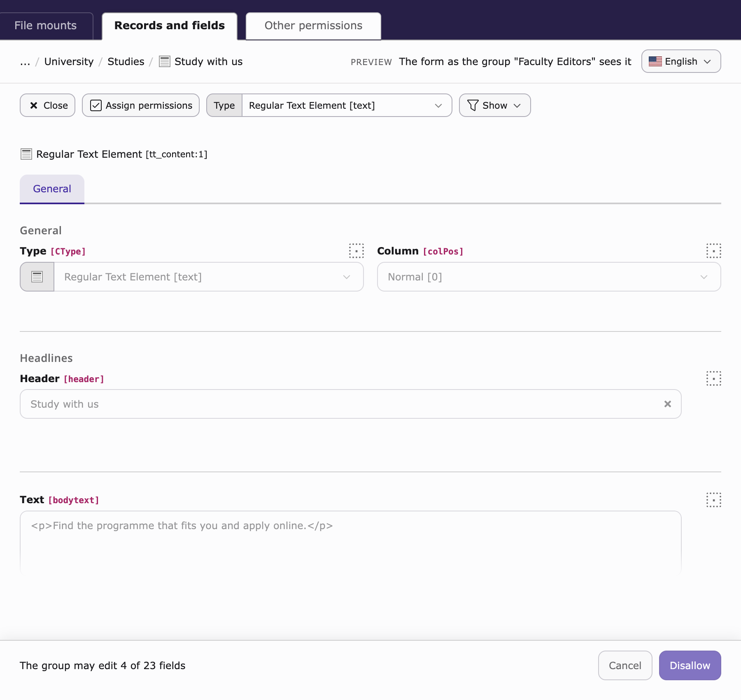Open the CType Regular Text Element select field
Viewport: 741px width, 700px height.
point(209,277)
